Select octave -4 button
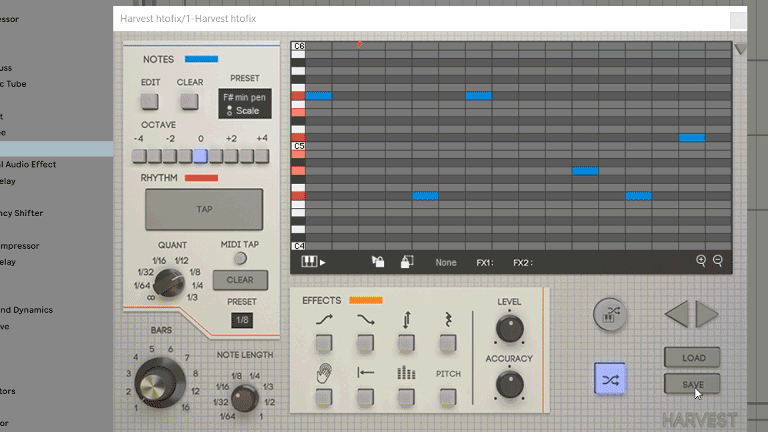Screen dimensions: 768x432 pyautogui.click(x=139, y=156)
